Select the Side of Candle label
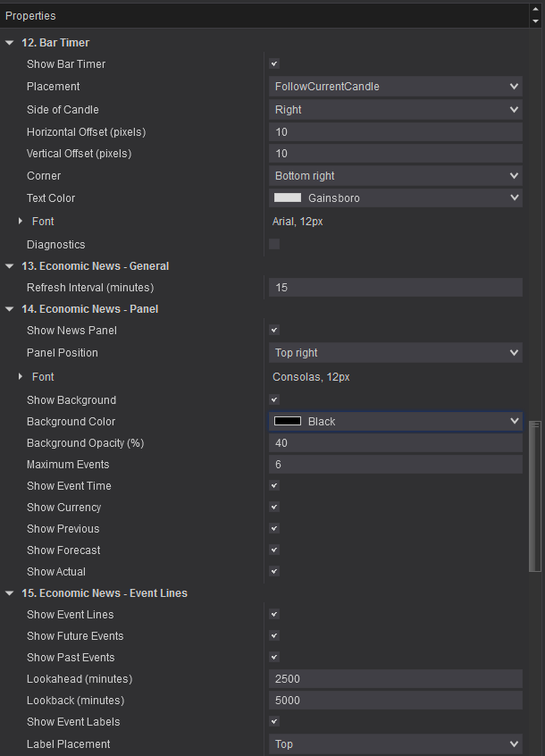The width and height of the screenshot is (545, 756). point(63,110)
